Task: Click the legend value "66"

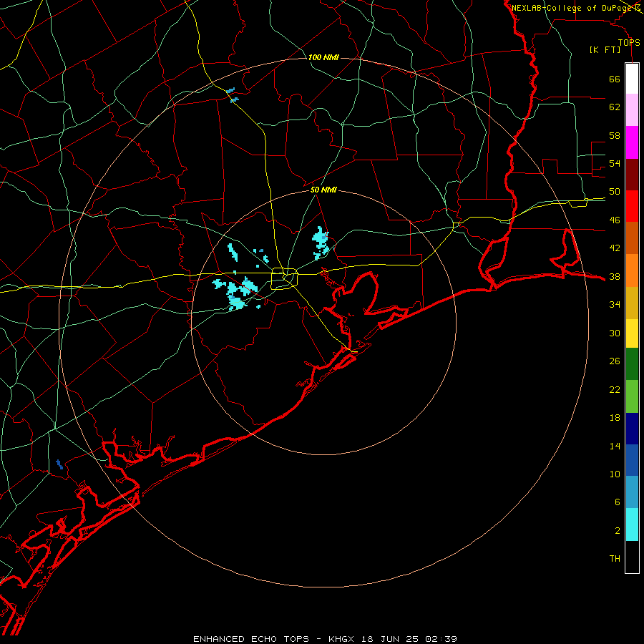Action: click(615, 79)
